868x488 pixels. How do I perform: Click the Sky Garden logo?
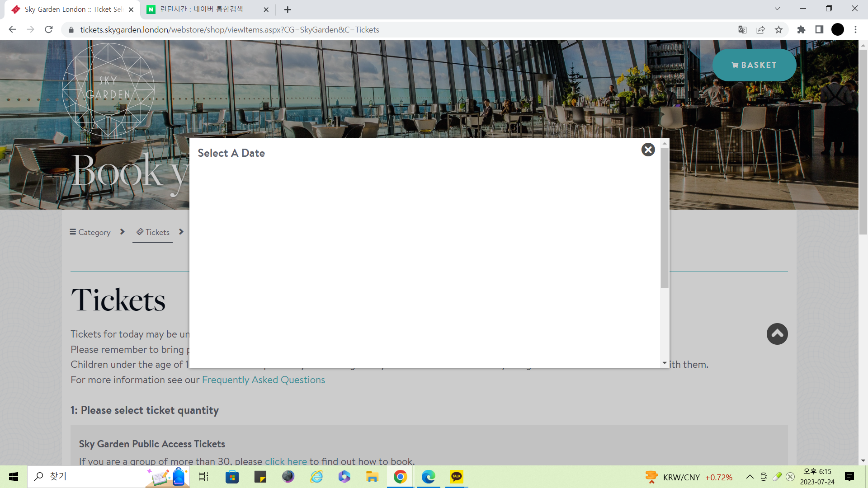click(x=108, y=89)
